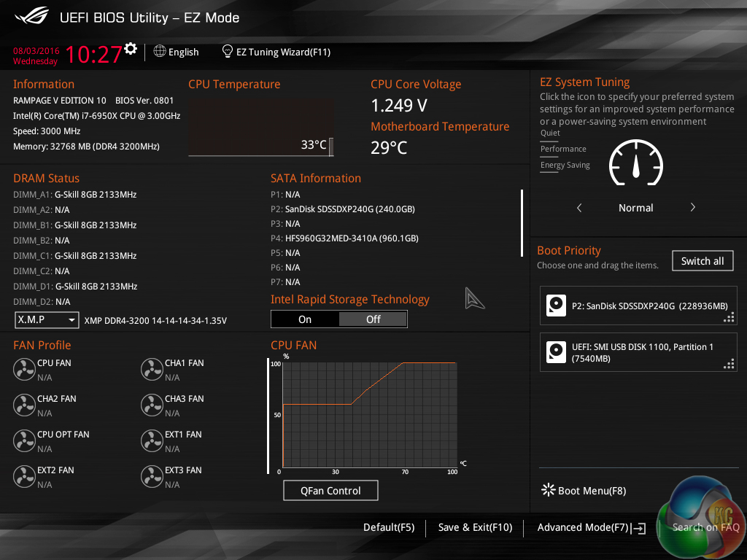The image size is (747, 560).
Task: Click the XMP DDR4-3200 14-14-14-34-1.35V text
Action: [x=155, y=321]
